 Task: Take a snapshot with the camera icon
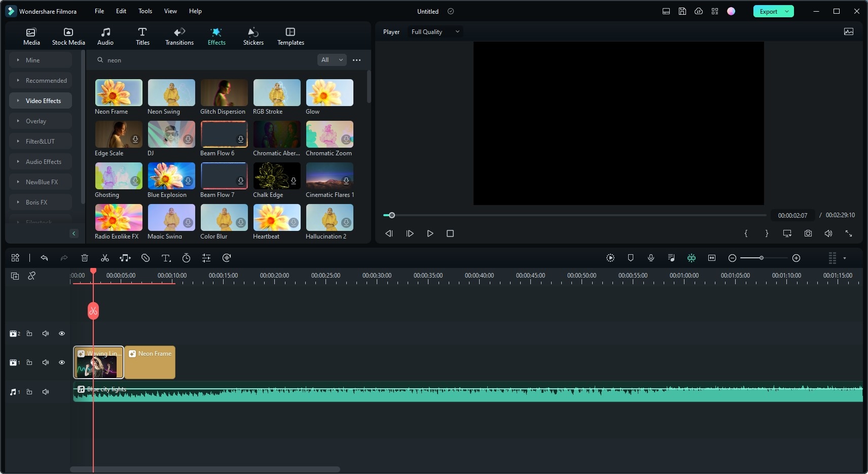(x=808, y=233)
